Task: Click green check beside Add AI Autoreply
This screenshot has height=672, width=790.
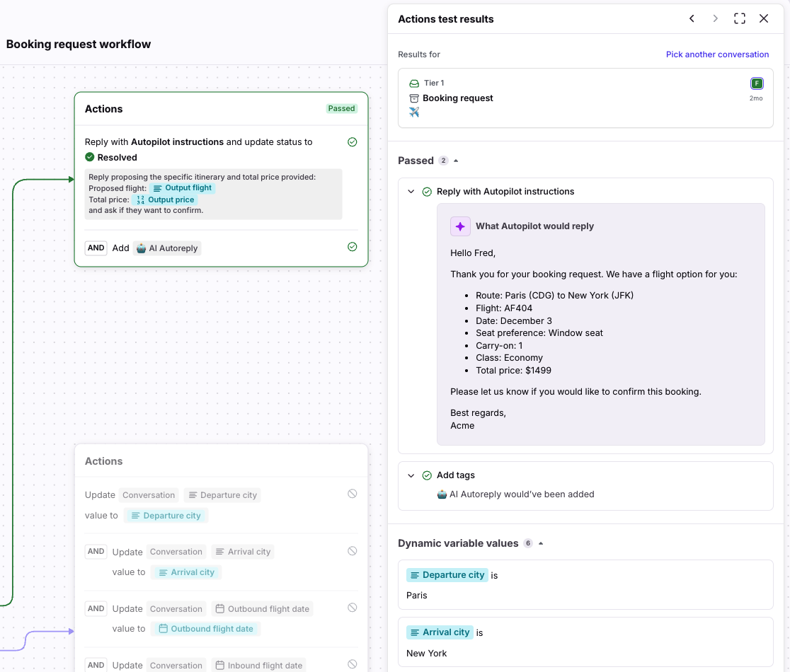Action: coord(352,247)
